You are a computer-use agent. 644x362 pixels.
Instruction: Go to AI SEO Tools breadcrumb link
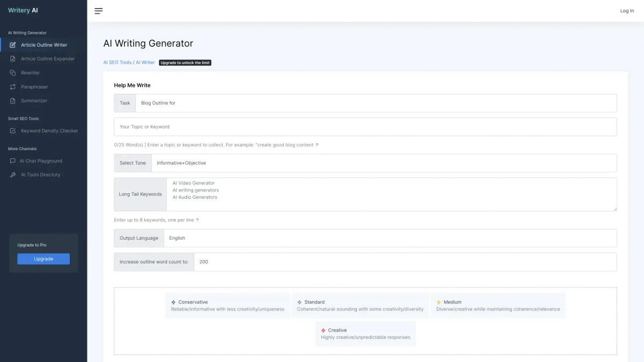pyautogui.click(x=117, y=63)
